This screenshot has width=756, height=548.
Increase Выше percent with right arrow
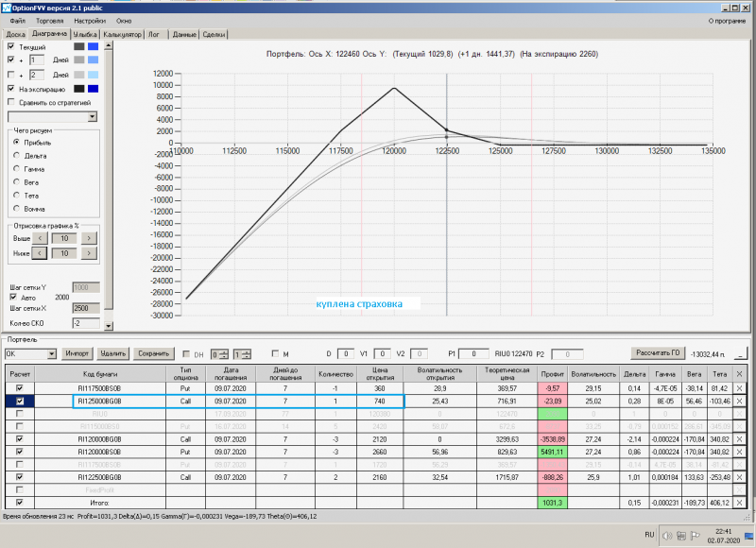tap(89, 238)
